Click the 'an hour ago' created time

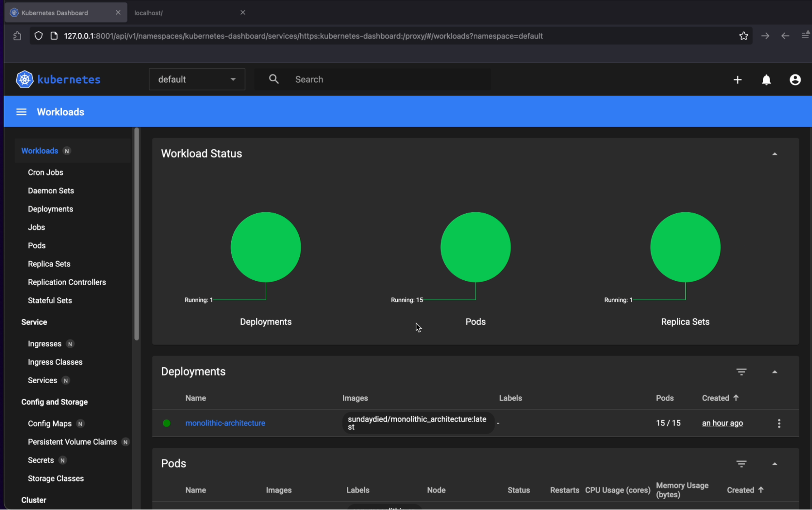[722, 423]
